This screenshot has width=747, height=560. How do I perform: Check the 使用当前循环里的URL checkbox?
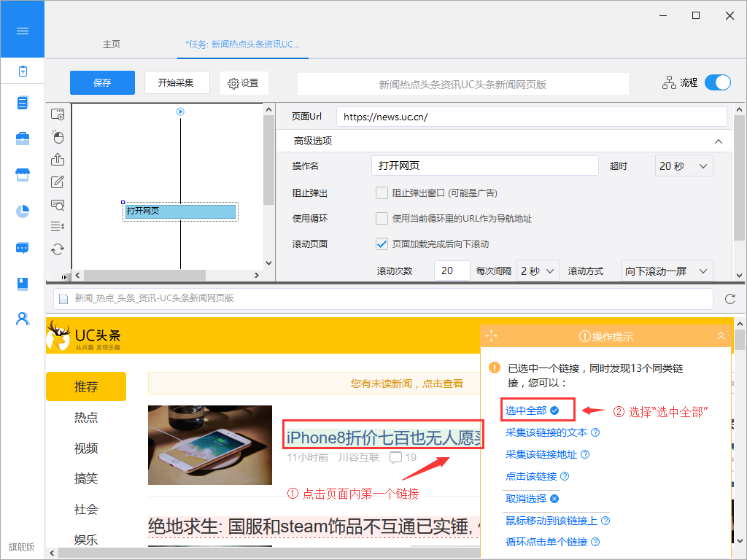[382, 218]
